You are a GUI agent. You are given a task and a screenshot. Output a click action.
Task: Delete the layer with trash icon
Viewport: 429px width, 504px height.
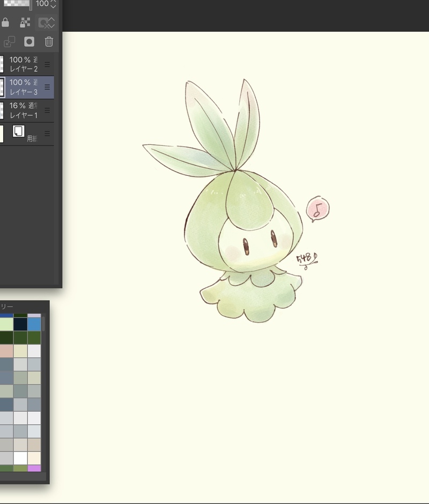(x=49, y=41)
